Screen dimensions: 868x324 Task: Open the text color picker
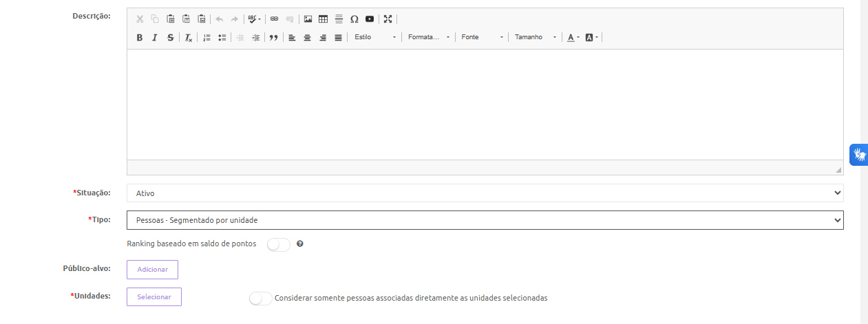573,38
